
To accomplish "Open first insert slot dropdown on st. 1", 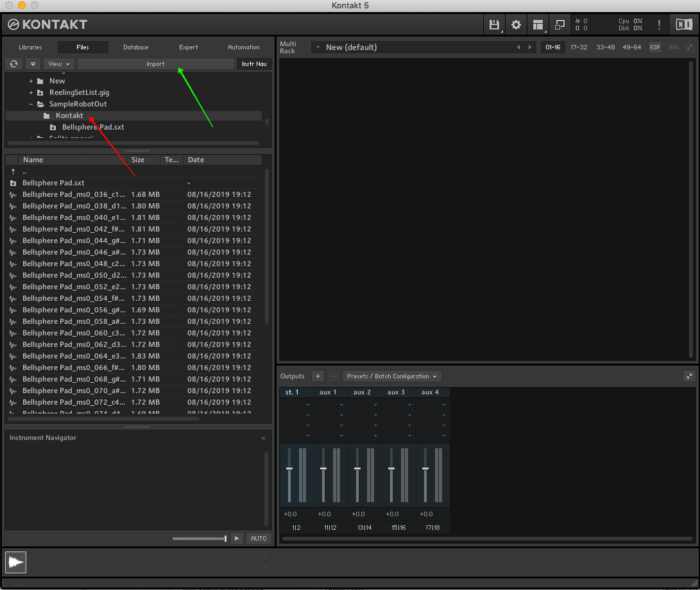I will [307, 405].
